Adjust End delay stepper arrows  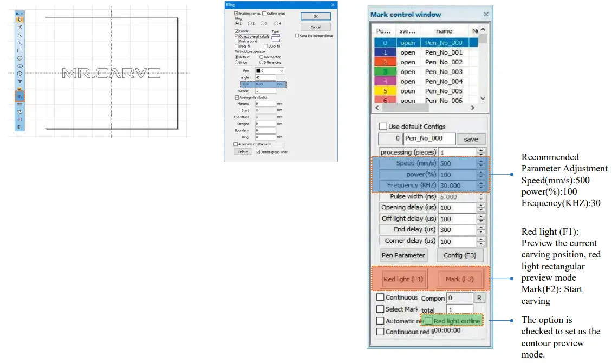[x=481, y=230]
